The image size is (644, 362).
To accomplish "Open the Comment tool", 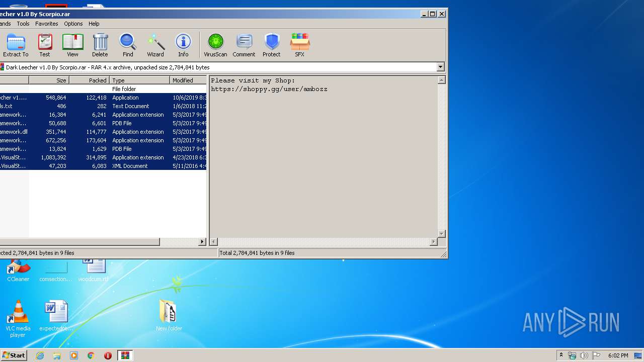I will [244, 45].
